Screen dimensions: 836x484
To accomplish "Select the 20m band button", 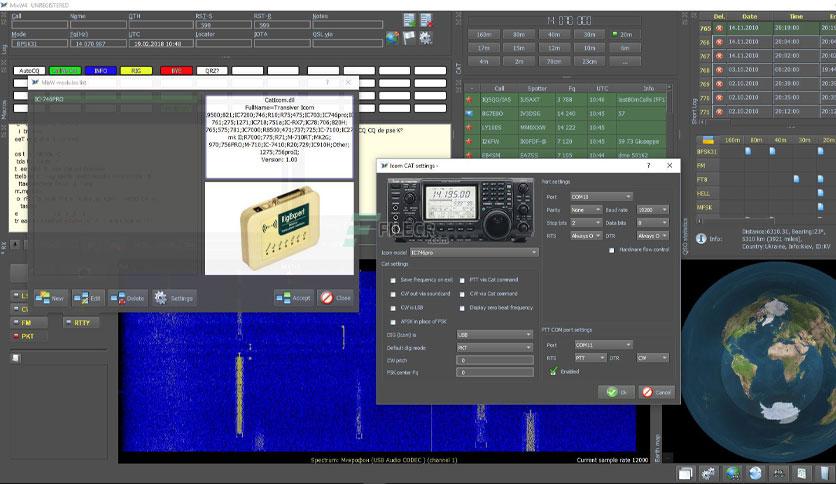I will pyautogui.click(x=624, y=35).
